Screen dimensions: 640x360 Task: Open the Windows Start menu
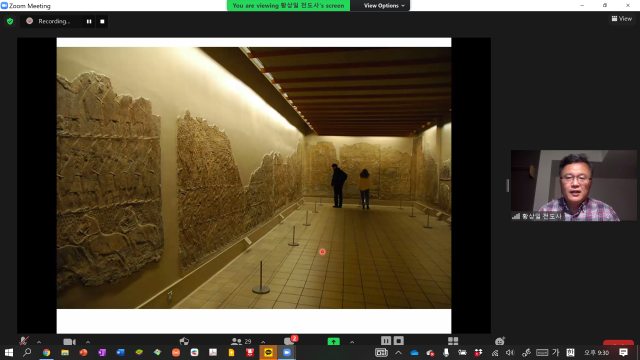click(9, 352)
